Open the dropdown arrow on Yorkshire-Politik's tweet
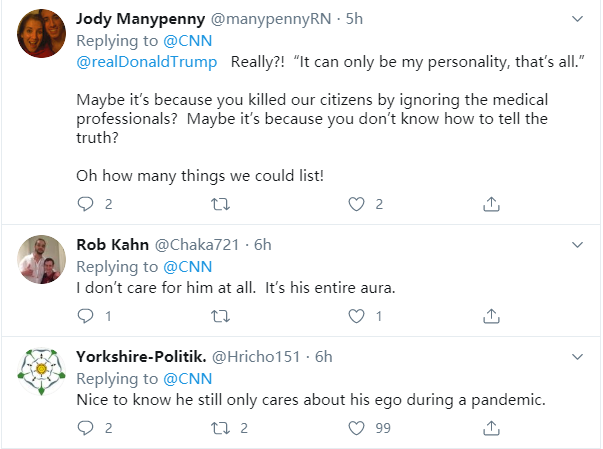Viewport: 603px width, 449px height. 577,356
